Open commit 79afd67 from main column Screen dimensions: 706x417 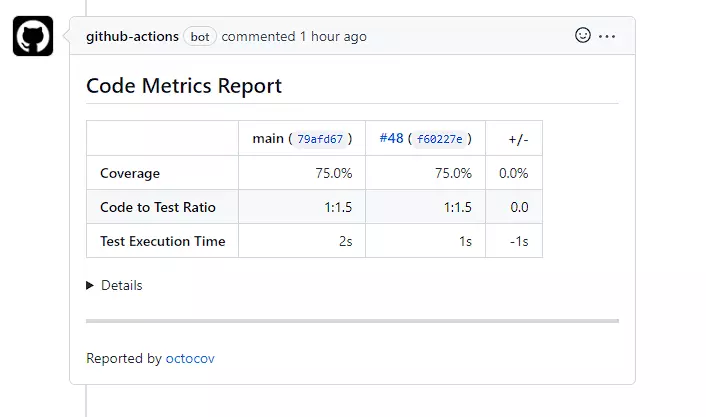click(320, 139)
